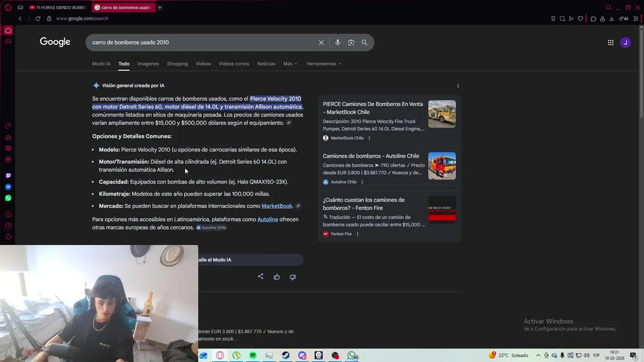Viewport: 644px width, 362px height.
Task: Open GX Corner icon in tab bar
Action: (20, 8)
